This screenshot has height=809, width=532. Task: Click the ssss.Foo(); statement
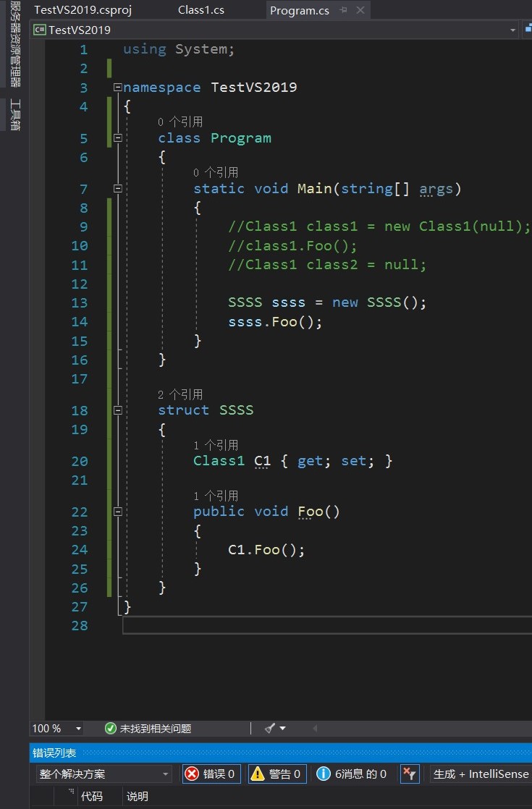point(275,322)
